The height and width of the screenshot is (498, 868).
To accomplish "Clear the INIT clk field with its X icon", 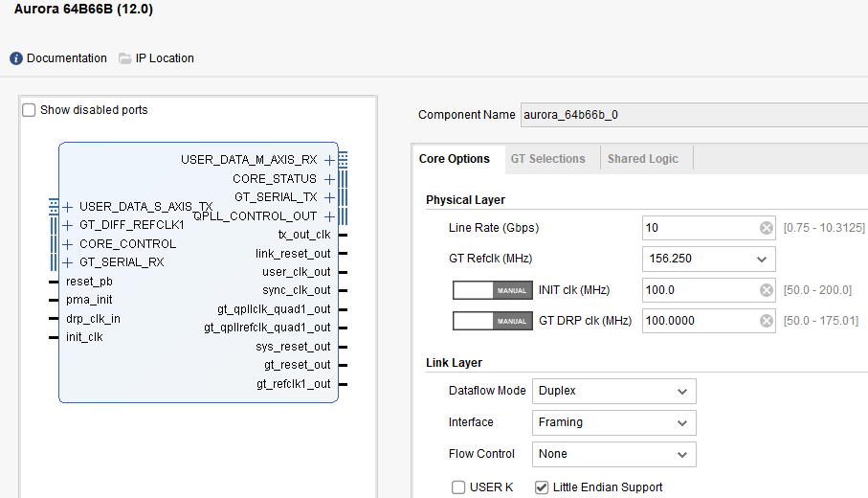I will click(767, 290).
